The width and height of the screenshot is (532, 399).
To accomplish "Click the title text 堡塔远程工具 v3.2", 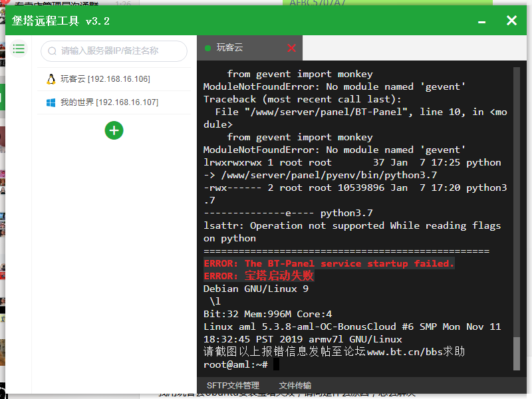I will [x=61, y=21].
